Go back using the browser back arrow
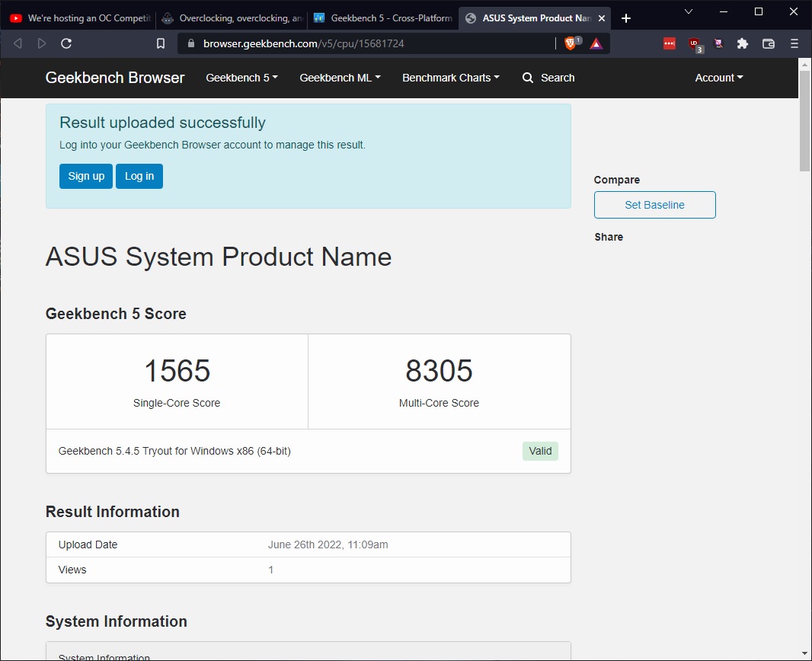This screenshot has width=812, height=661. (18, 43)
